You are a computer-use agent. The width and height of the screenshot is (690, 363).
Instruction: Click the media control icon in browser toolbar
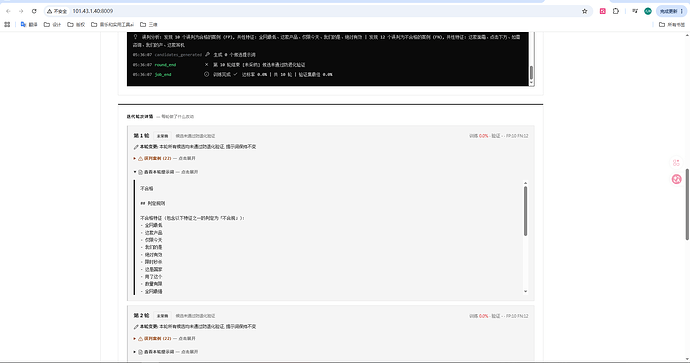click(x=635, y=11)
